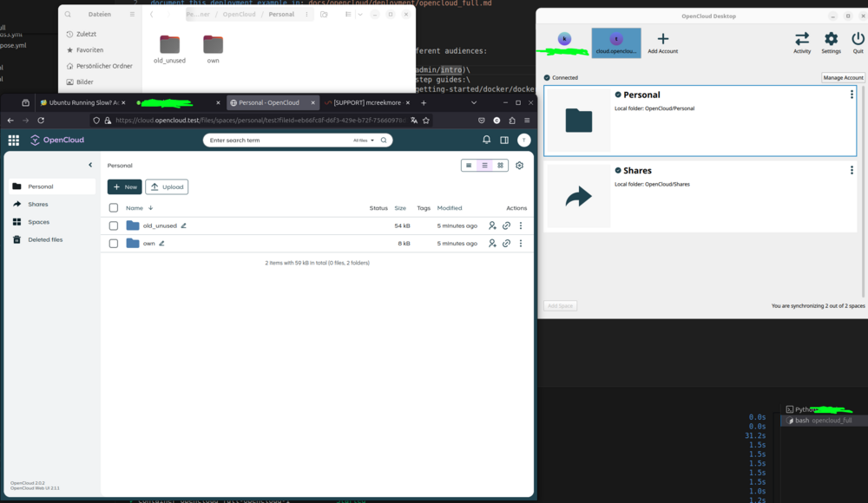Open the notifications bell in OpenCloud

coord(486,140)
